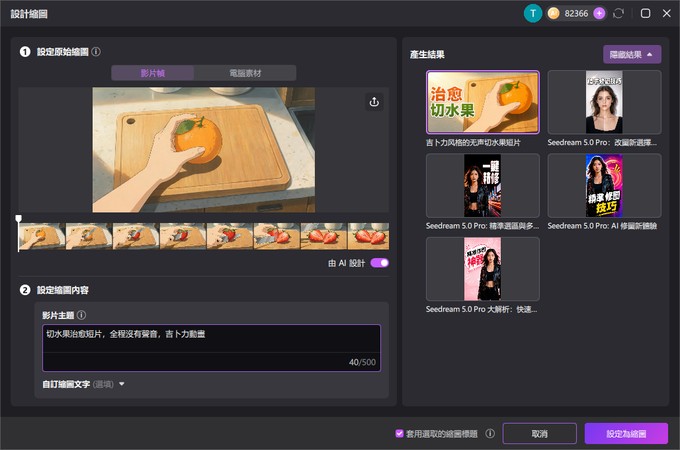Click the Seedream 5.0 Pro: 精準選區與多 caption
Image resolution: width=680 pixels, height=450 pixels.
[482, 226]
